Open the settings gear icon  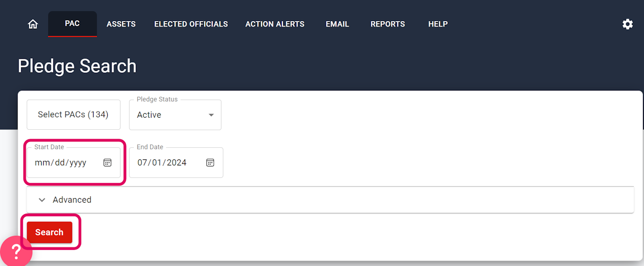tap(627, 24)
